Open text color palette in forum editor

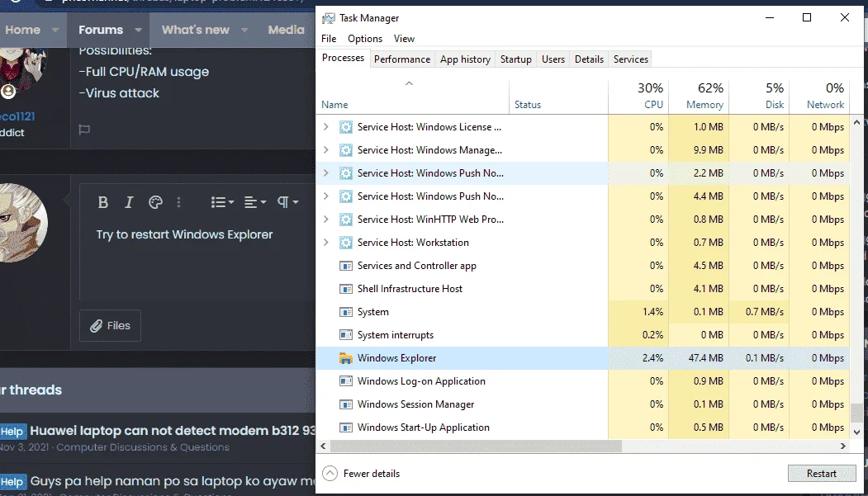pyautogui.click(x=155, y=202)
